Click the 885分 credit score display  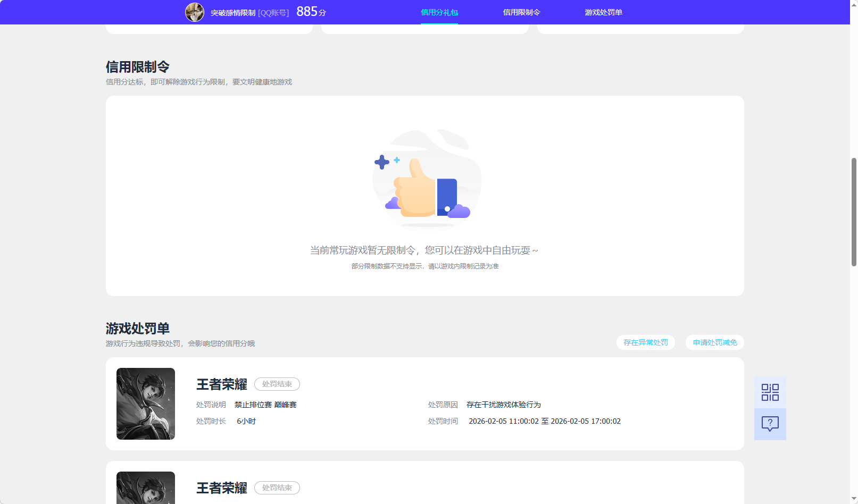coord(309,11)
